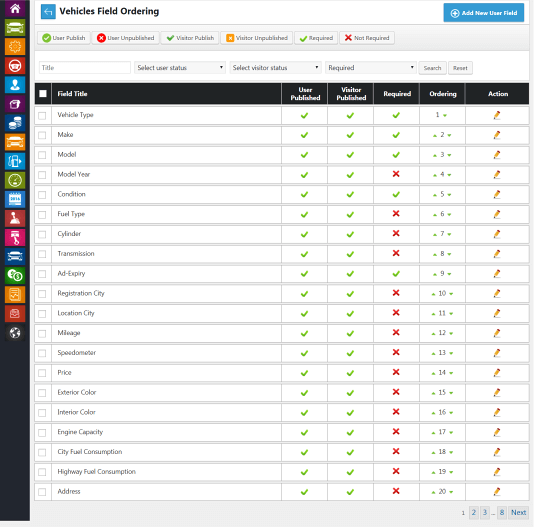534x527 pixels.
Task: Toggle the select-all checkbox in the table header
Action: [x=43, y=93]
